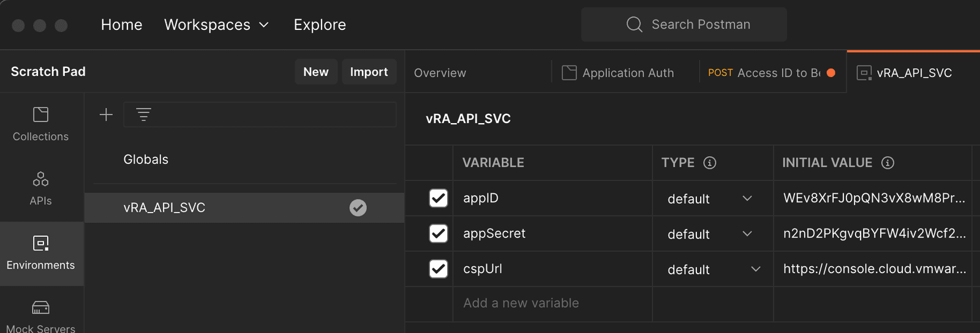Click the plus icon to create environment
The height and width of the screenshot is (333, 980).
tap(106, 114)
